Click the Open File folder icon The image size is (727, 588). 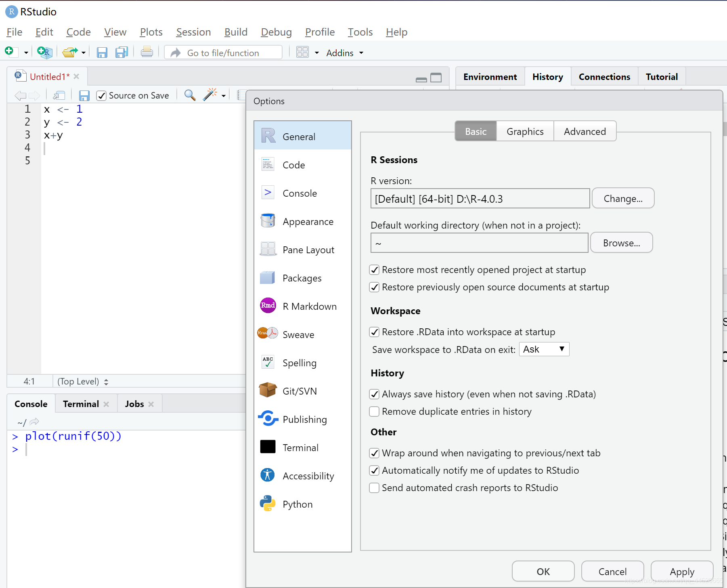click(x=70, y=52)
